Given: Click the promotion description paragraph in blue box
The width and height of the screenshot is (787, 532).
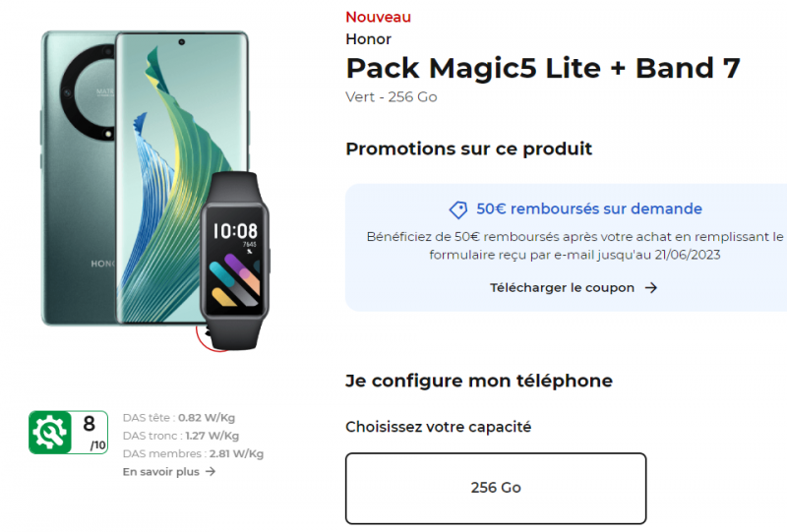Looking at the screenshot, I should (x=575, y=246).
